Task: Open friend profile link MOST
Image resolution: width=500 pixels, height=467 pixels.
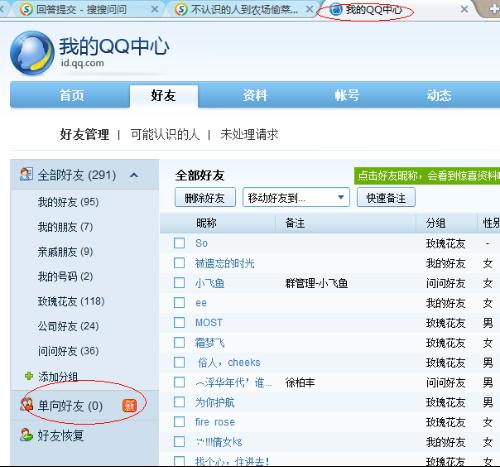Action: point(209,323)
